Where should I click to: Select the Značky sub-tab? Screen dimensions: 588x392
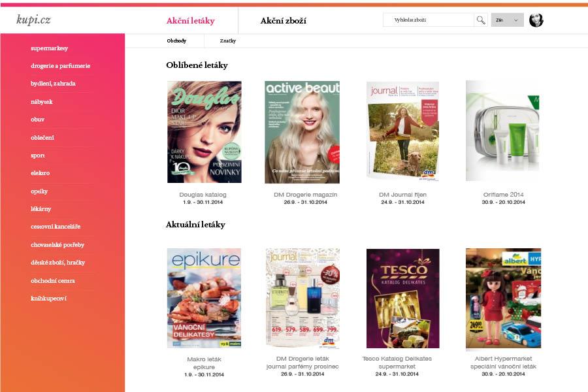coord(227,41)
